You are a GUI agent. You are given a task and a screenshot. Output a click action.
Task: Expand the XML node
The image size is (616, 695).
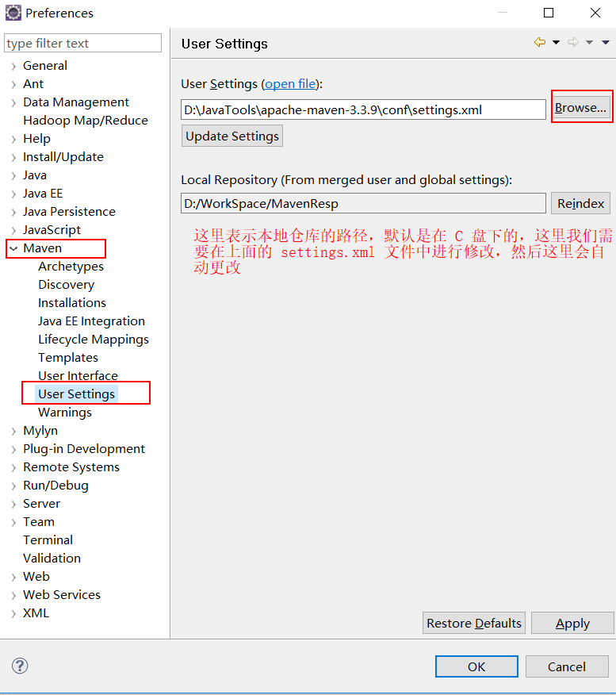point(13,613)
